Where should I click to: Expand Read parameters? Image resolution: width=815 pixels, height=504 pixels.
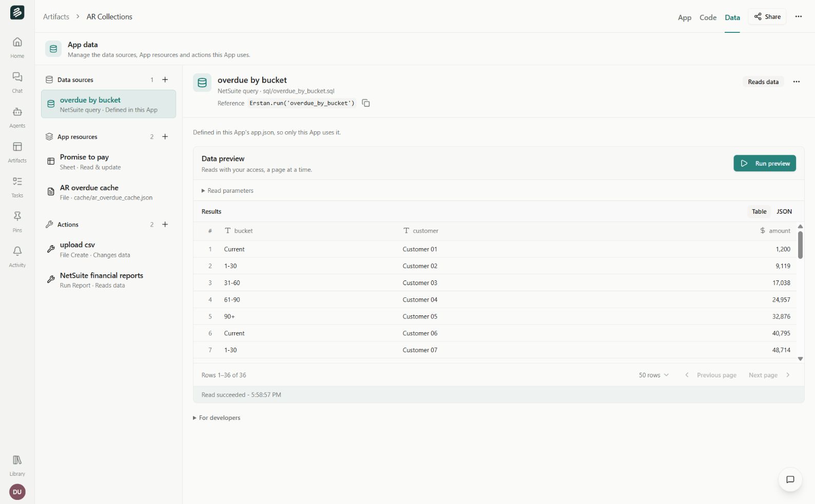[227, 191]
